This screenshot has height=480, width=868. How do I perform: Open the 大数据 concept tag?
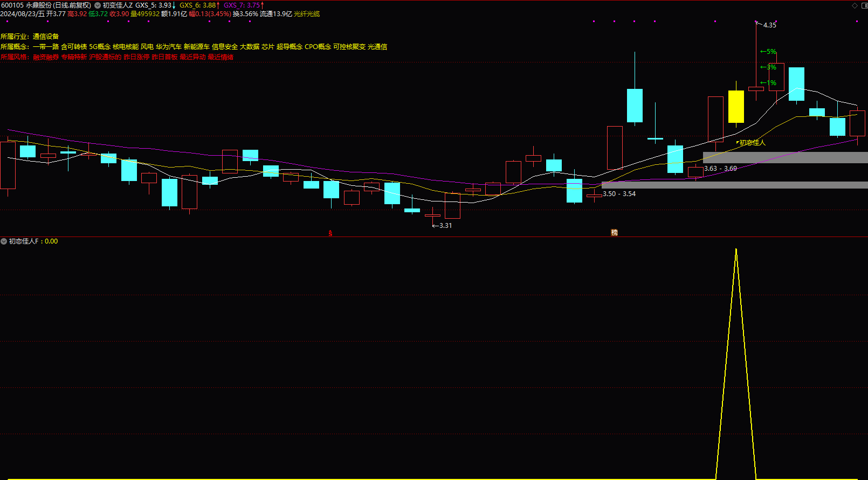250,47
